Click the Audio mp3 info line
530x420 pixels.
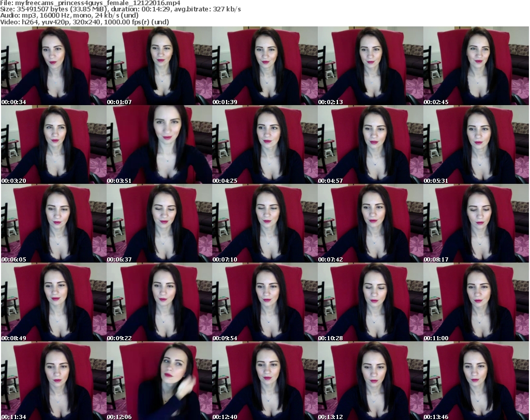69,16
